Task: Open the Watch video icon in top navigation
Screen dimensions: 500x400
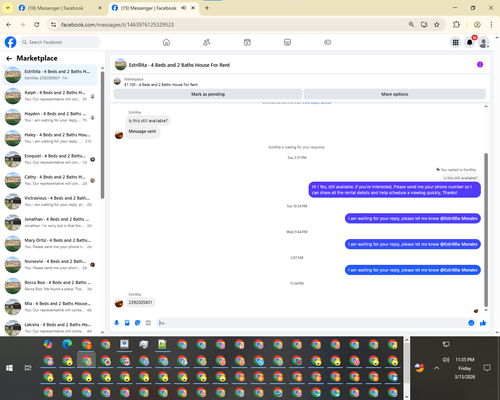Action: pos(247,42)
